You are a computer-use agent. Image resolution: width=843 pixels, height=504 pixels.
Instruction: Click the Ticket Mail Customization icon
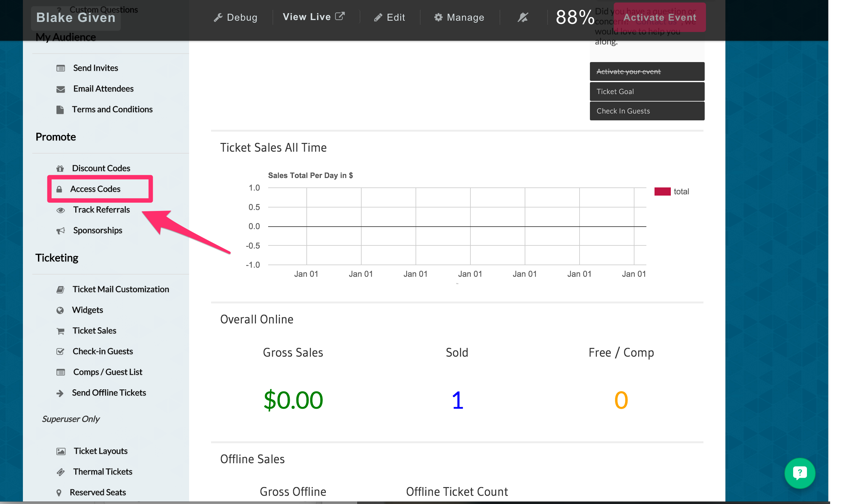pyautogui.click(x=60, y=290)
